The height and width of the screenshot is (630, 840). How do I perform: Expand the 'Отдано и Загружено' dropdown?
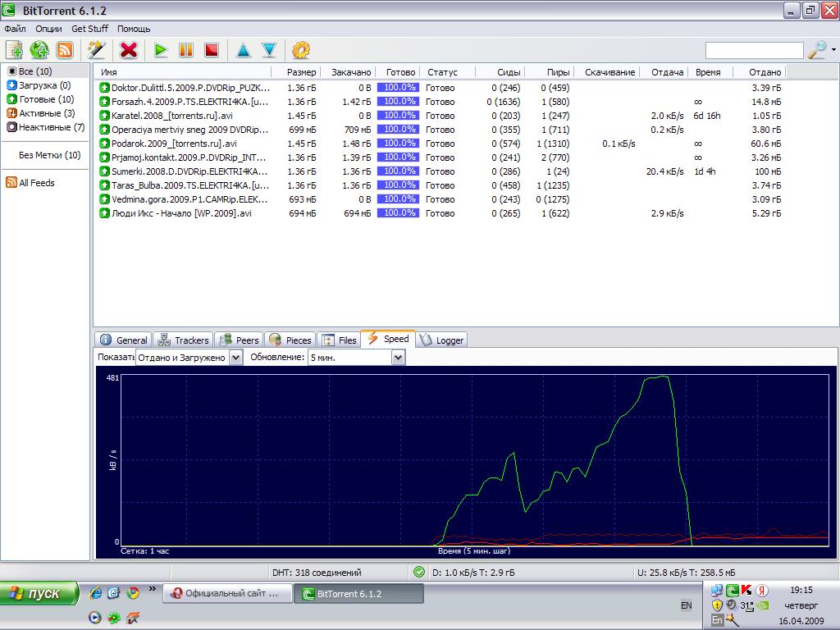point(235,358)
